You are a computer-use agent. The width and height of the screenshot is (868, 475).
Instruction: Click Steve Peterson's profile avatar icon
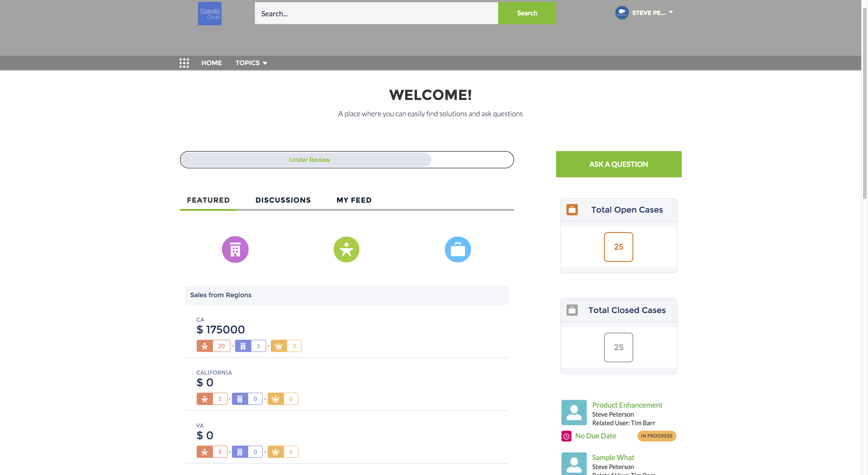(622, 13)
